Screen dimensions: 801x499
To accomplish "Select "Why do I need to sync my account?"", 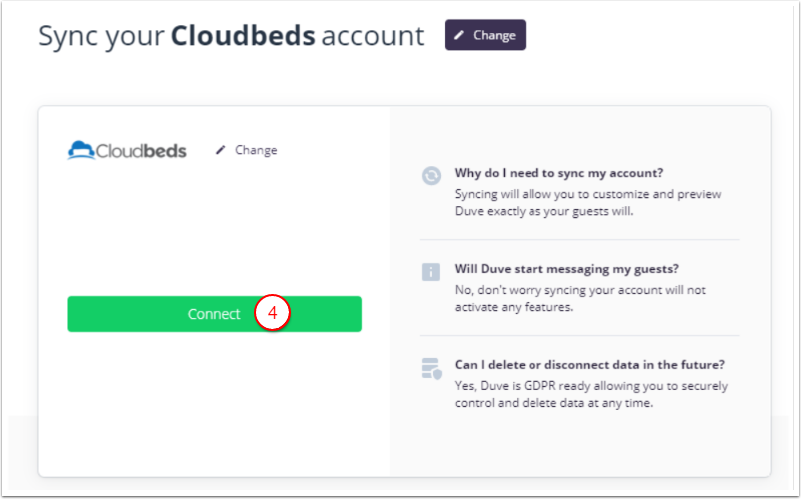I will (x=558, y=172).
